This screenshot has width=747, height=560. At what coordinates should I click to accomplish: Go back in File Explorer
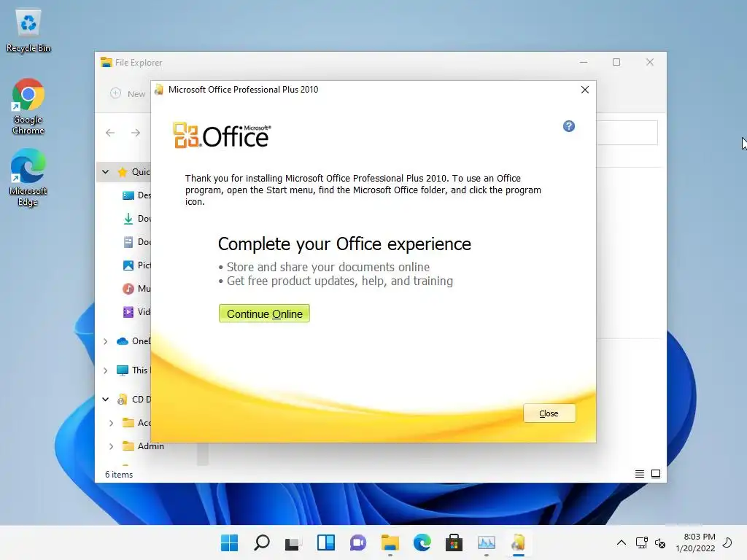point(110,133)
